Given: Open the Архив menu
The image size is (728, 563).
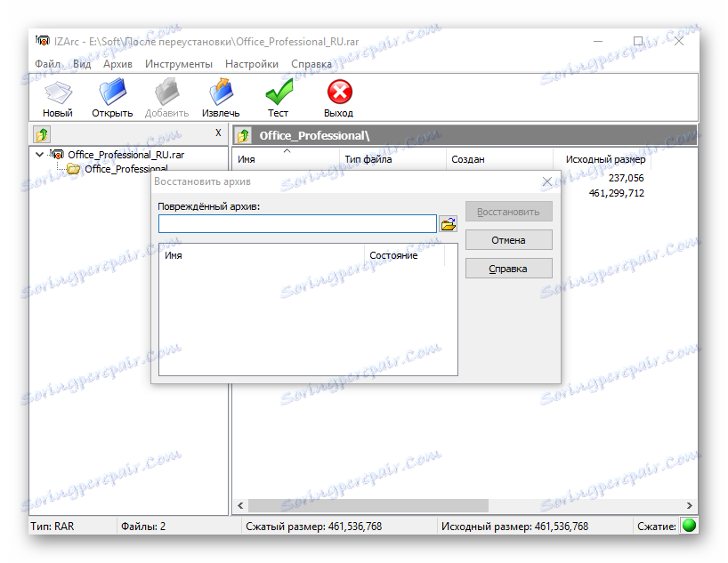Looking at the screenshot, I should tap(117, 64).
